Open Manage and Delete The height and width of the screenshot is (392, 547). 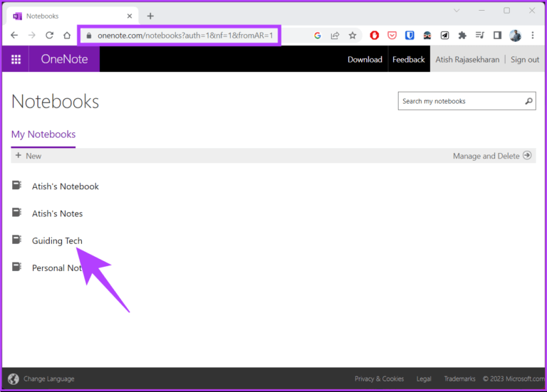click(492, 156)
